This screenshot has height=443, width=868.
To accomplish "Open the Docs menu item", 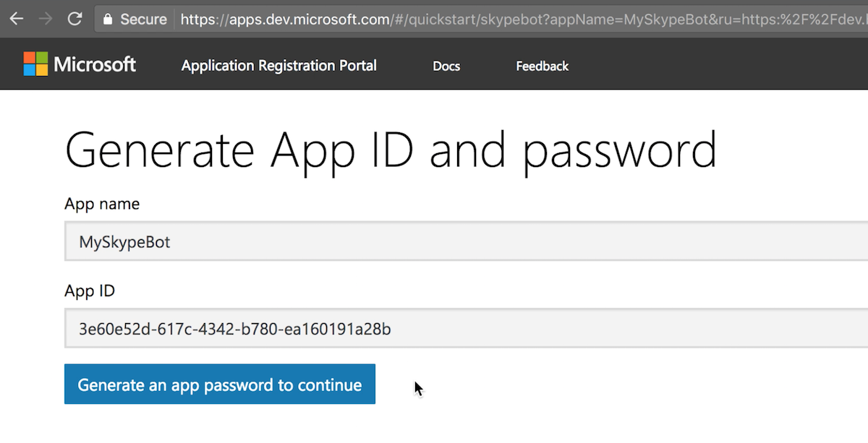I will coord(446,66).
